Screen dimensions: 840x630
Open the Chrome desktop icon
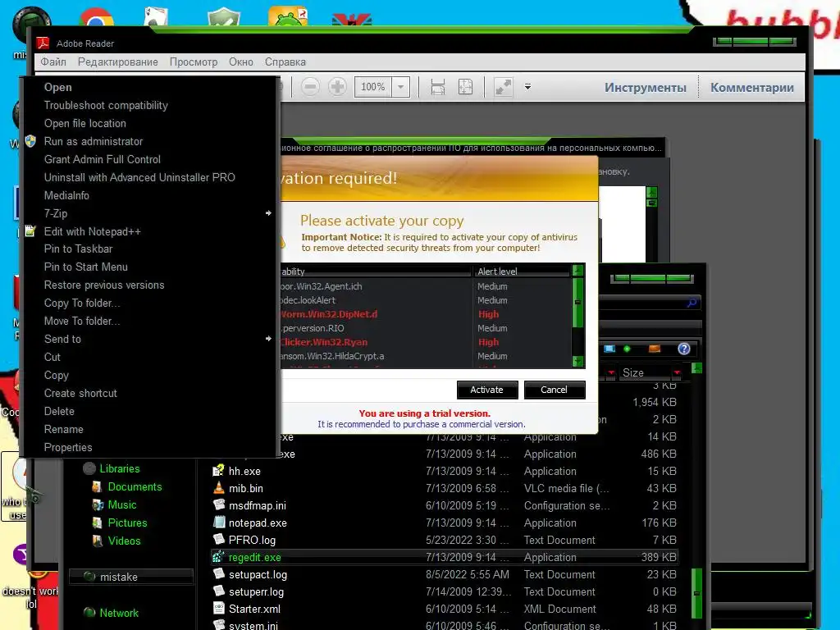(x=97, y=18)
